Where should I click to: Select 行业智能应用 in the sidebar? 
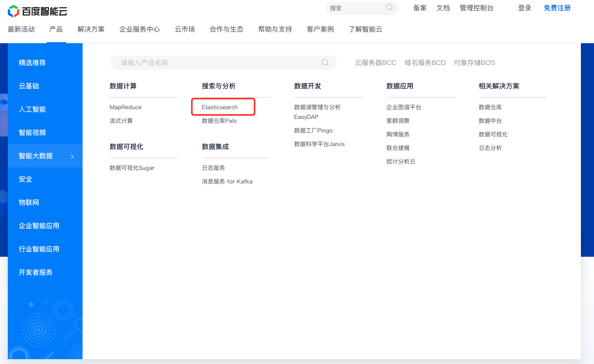(45, 249)
